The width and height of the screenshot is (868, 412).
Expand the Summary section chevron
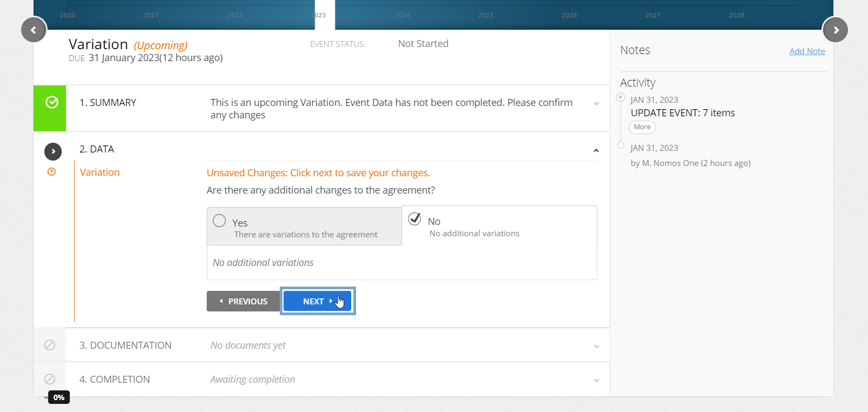596,104
